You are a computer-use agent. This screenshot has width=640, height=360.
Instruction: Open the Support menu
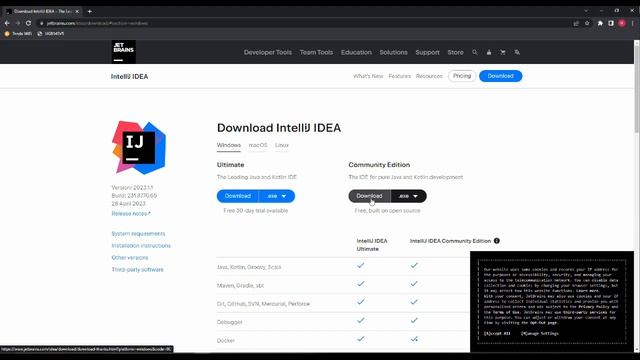click(x=427, y=52)
